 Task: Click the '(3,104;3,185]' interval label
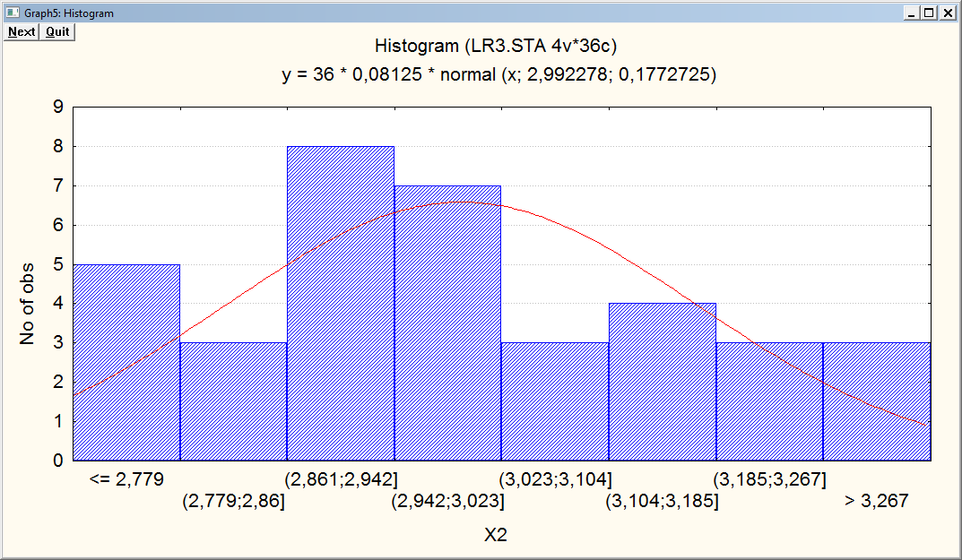[x=662, y=501]
